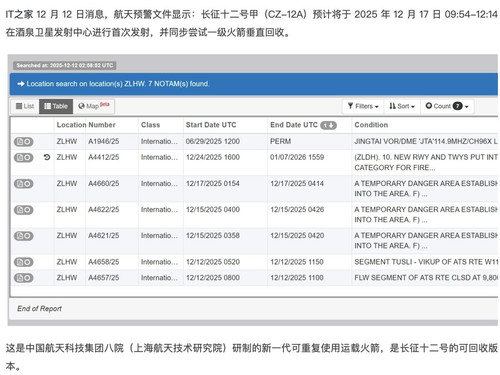
Task: Click start date 12/17/2025 0154
Action: [x=213, y=183]
